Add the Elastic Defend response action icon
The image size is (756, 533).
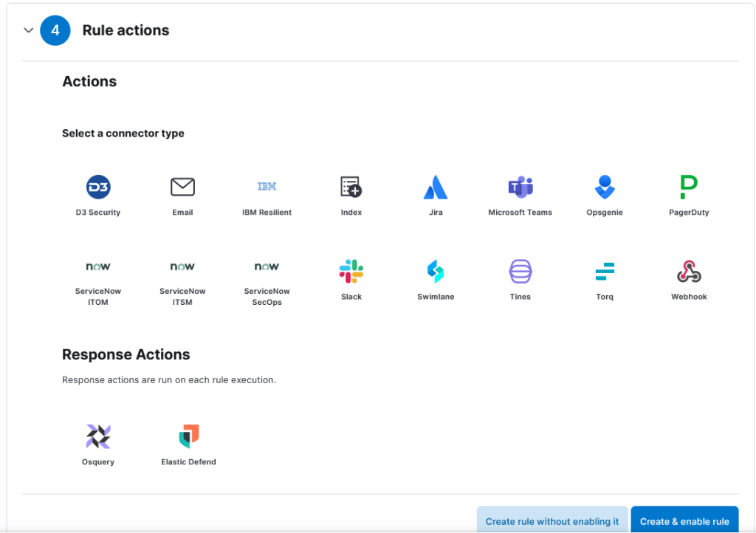(x=188, y=436)
